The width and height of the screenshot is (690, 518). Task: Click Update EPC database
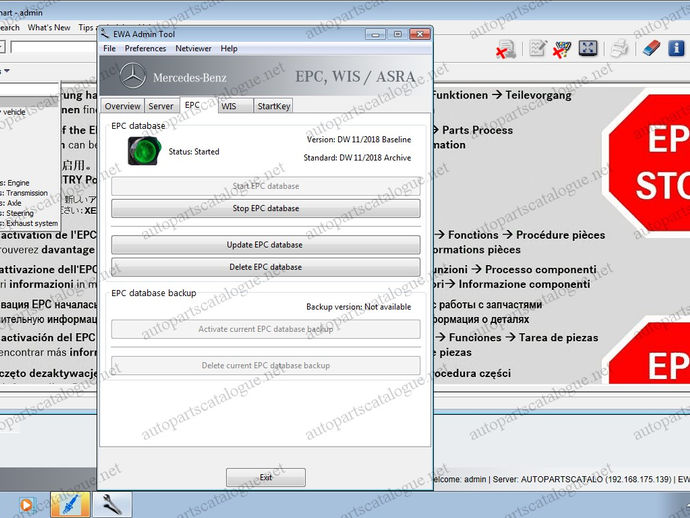tap(266, 245)
